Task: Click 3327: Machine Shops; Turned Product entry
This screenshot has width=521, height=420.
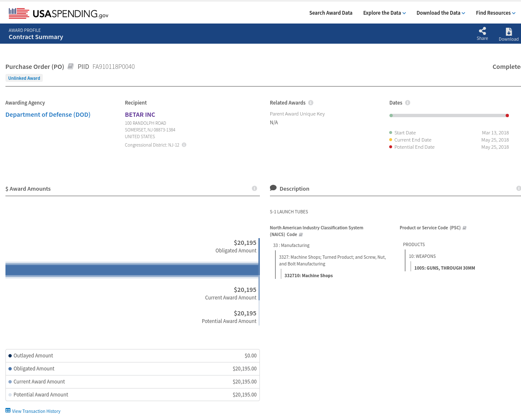Action: 332,260
